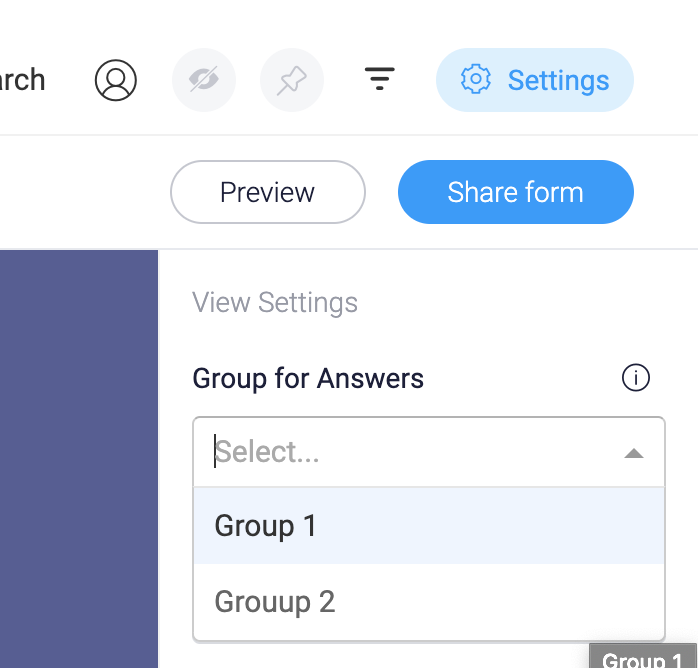Choose Grouup 2 from the dropdown

pyautogui.click(x=429, y=602)
